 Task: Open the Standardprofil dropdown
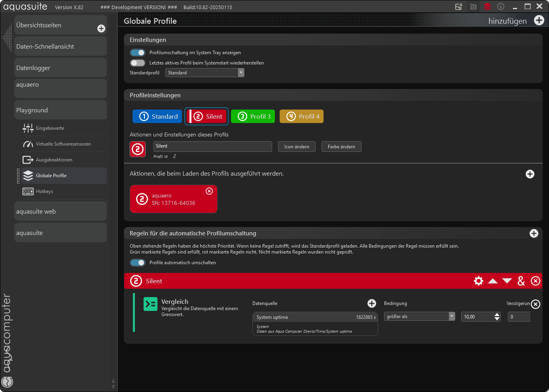click(241, 73)
